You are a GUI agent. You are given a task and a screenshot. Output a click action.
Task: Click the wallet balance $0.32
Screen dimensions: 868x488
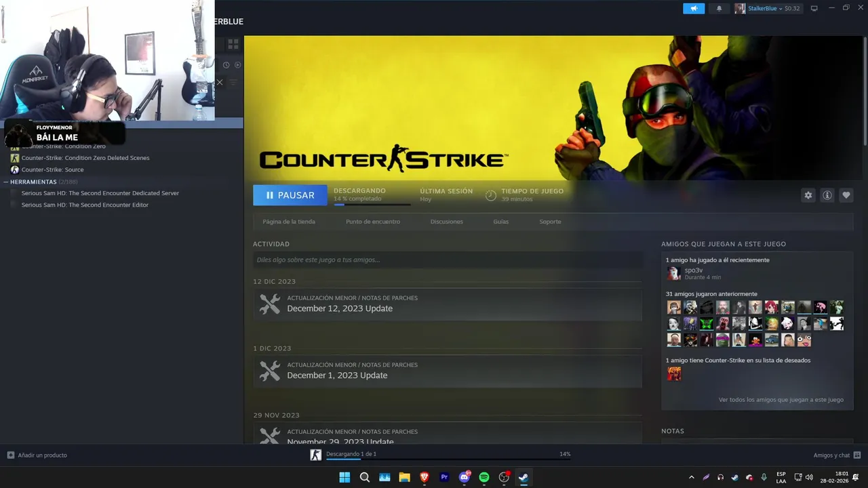[x=792, y=8]
